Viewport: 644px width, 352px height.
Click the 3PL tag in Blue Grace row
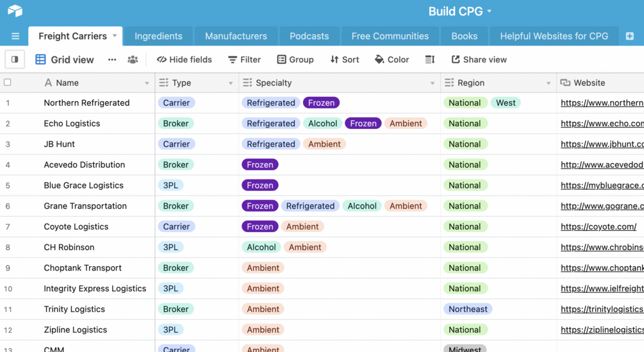170,185
